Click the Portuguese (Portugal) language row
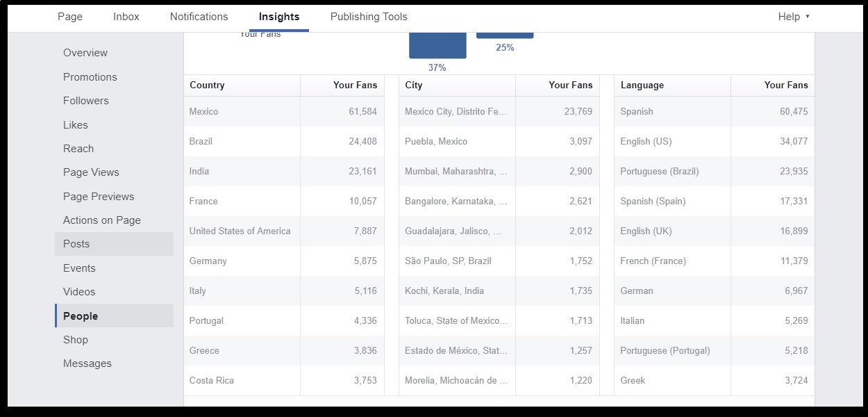This screenshot has width=868, height=417. click(715, 350)
